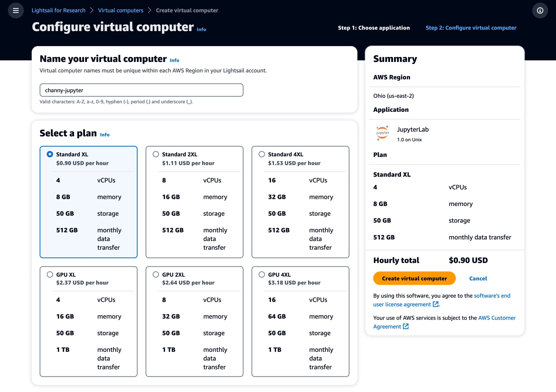
Task: Click external link icon beside license agreement
Action: (435, 304)
